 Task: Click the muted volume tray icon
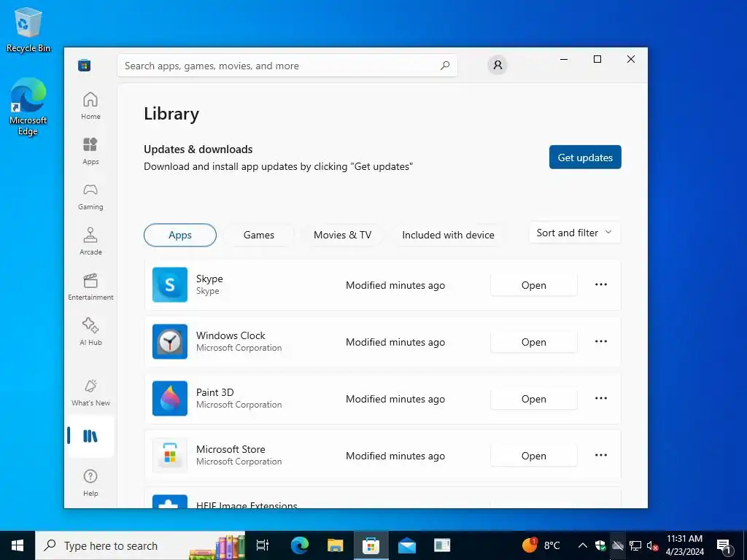(653, 545)
